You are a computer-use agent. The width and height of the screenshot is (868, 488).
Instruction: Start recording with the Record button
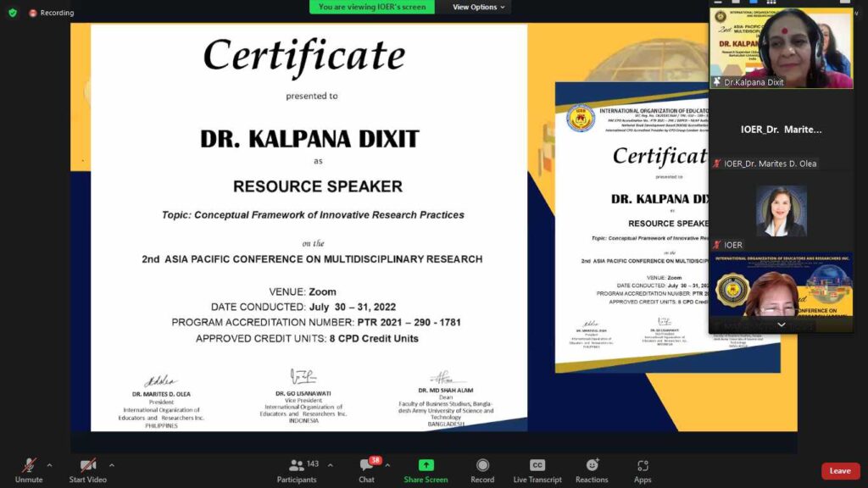pos(482,465)
